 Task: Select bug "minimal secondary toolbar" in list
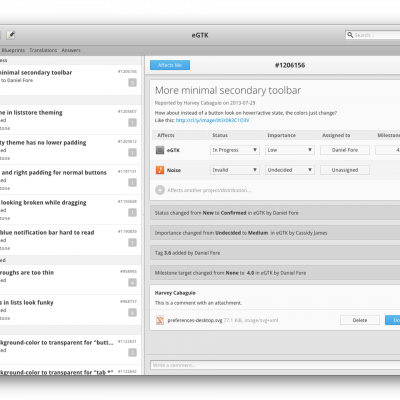pyautogui.click(x=71, y=80)
